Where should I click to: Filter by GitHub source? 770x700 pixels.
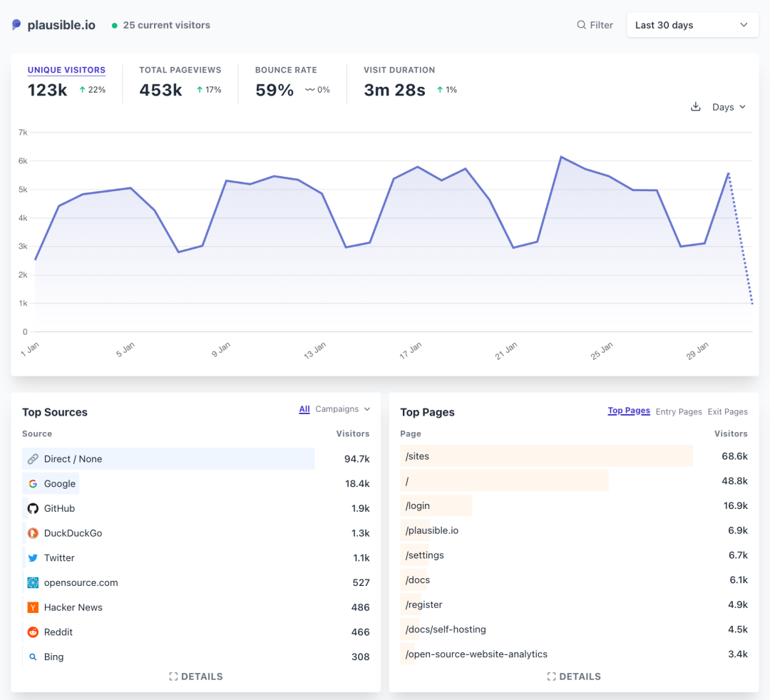click(x=59, y=508)
